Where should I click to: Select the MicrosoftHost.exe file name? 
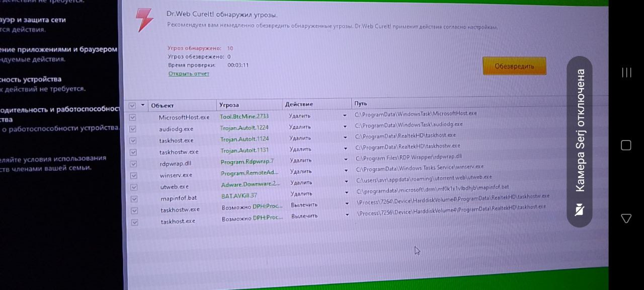[x=184, y=117]
